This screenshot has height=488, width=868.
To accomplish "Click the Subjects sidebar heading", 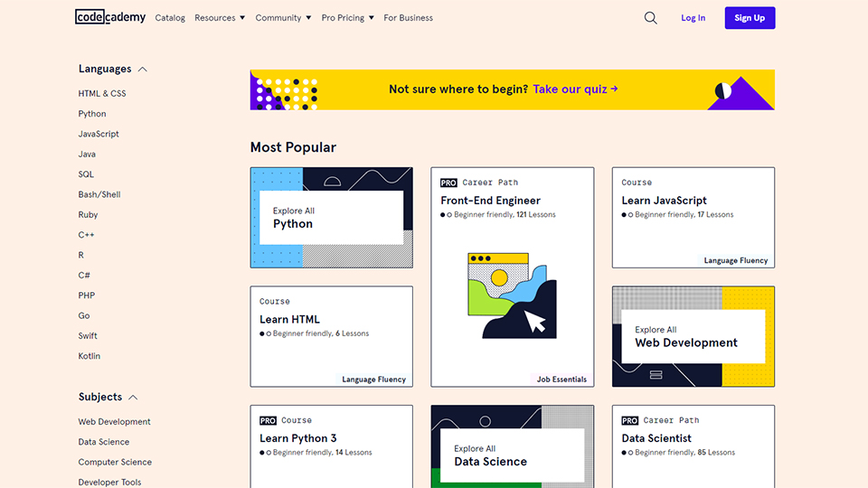I will [x=100, y=397].
